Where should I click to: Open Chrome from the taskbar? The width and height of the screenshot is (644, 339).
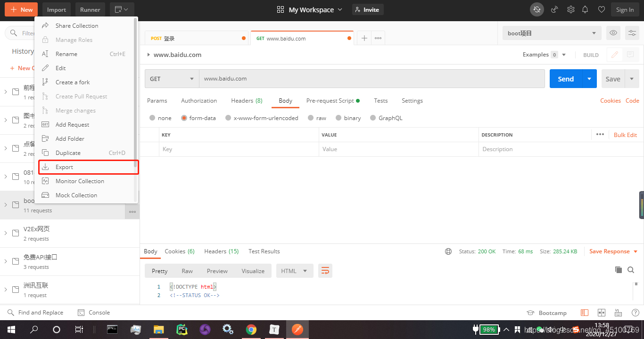(251, 329)
